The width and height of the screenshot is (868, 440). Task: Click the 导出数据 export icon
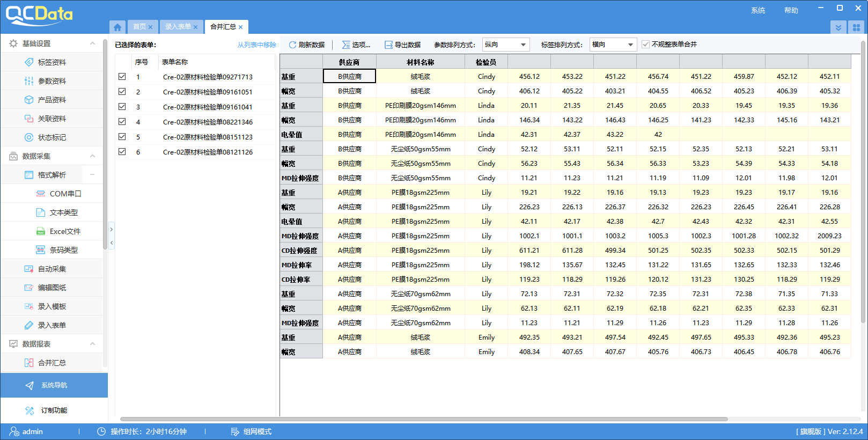(x=388, y=45)
